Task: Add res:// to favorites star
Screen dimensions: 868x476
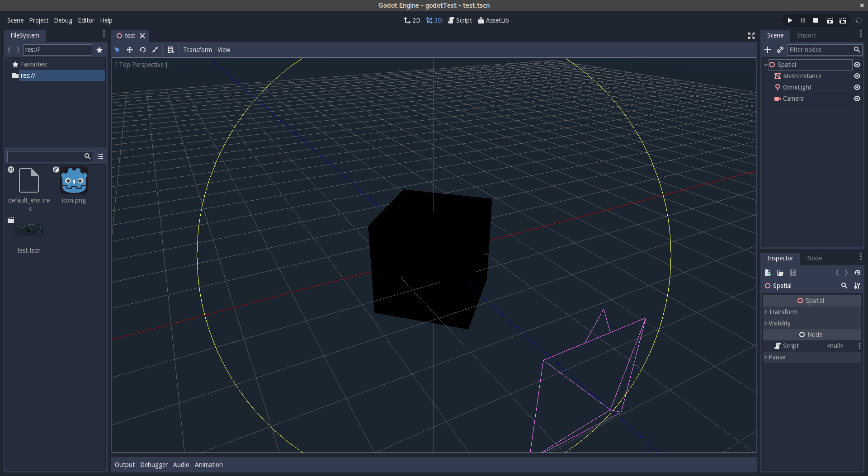Action: coord(99,50)
